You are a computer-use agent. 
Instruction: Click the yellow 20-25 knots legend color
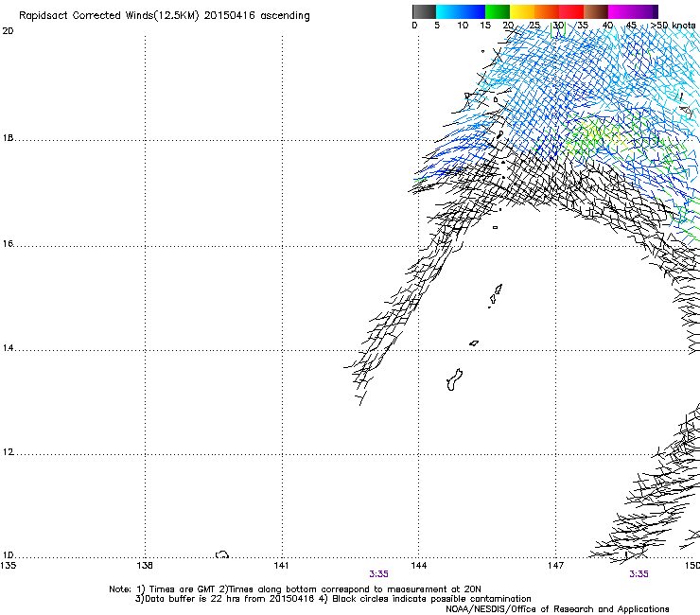522,11
